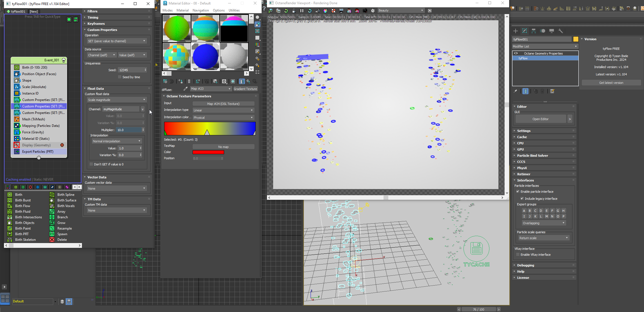Click the Open Editor button
Viewport: 644px width, 312px height.
[x=540, y=119]
